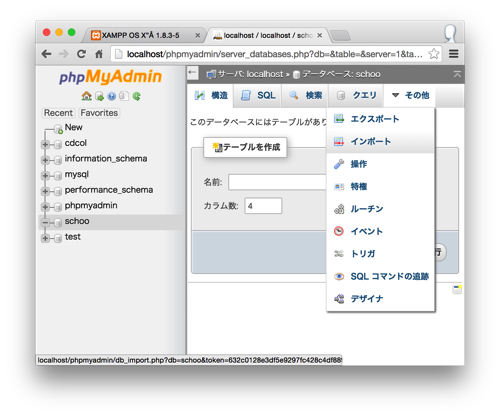Click the reload navigation panel green icon
The width and height of the screenshot is (500, 416).
click(x=136, y=96)
